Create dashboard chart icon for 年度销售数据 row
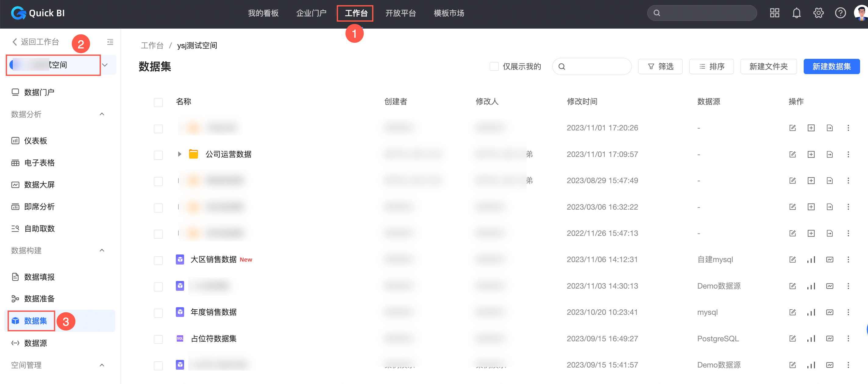This screenshot has height=384, width=868. tap(811, 312)
